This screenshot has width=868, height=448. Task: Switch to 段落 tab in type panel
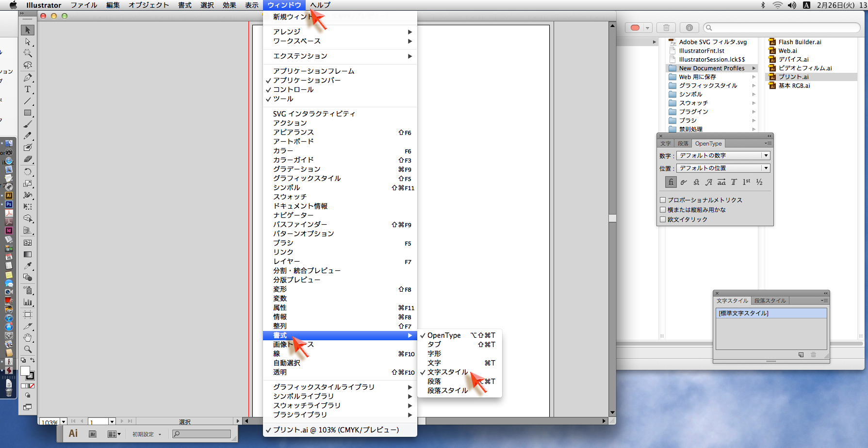(x=683, y=144)
